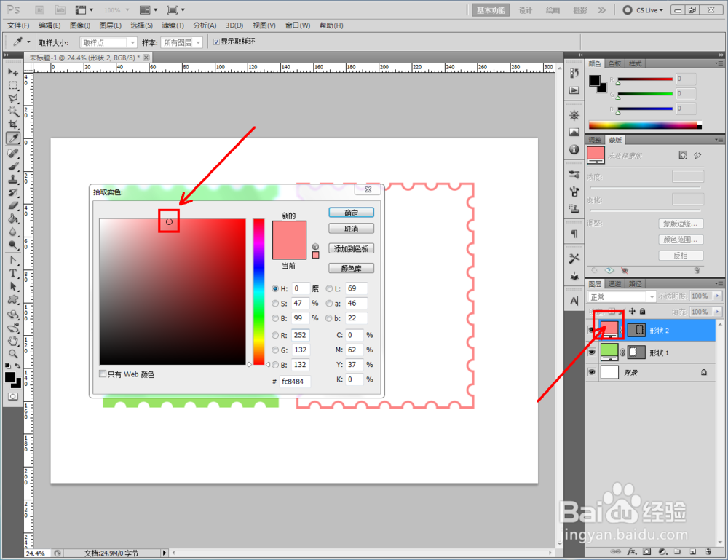The height and width of the screenshot is (560, 728).
Task: Toggle Quick Mask mode icon
Action: [12, 396]
